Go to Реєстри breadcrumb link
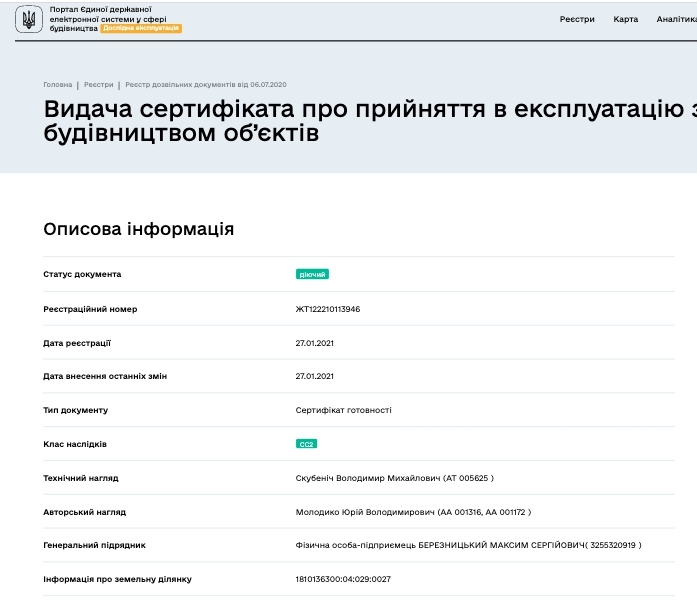Image resolution: width=697 pixels, height=608 pixels. [99, 84]
